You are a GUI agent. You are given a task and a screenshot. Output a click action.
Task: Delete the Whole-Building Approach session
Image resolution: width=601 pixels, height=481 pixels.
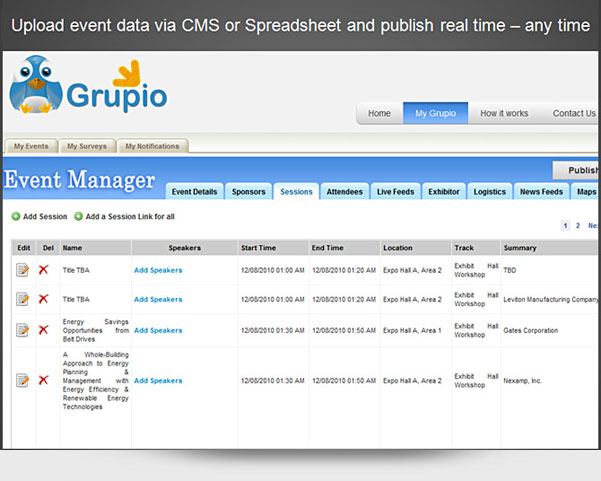pos(43,380)
